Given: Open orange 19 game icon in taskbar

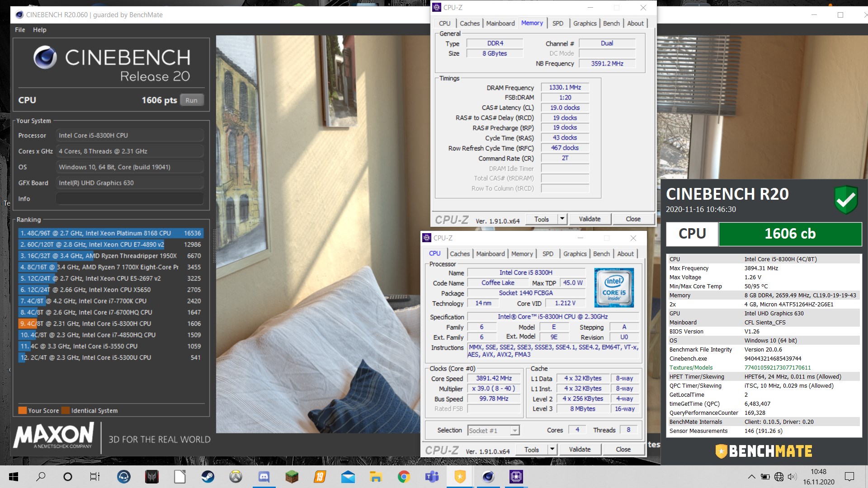Looking at the screenshot, I should pyautogui.click(x=320, y=477).
